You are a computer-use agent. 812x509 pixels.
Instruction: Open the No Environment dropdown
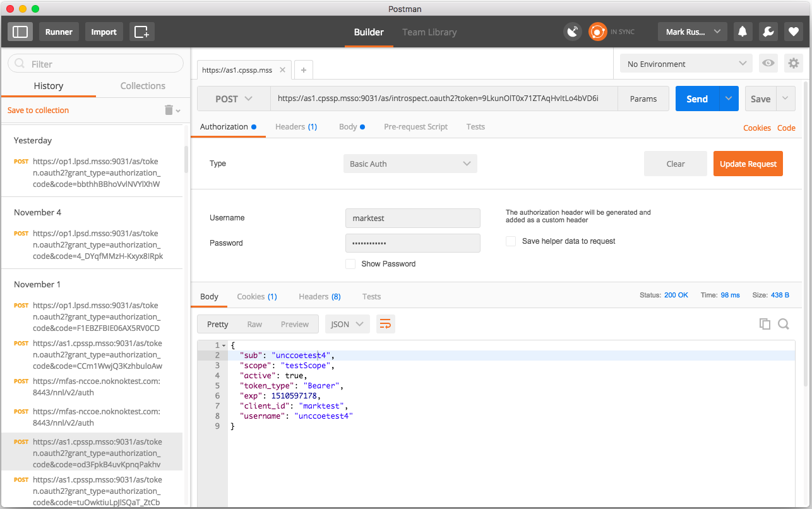[x=686, y=64]
